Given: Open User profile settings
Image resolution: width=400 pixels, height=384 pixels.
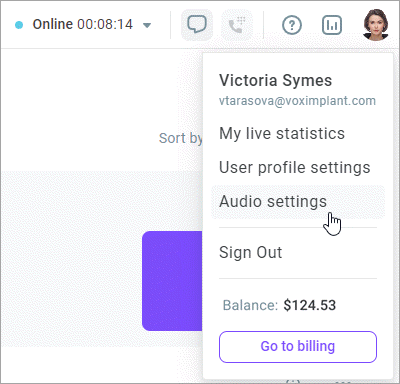Looking at the screenshot, I should tap(295, 167).
